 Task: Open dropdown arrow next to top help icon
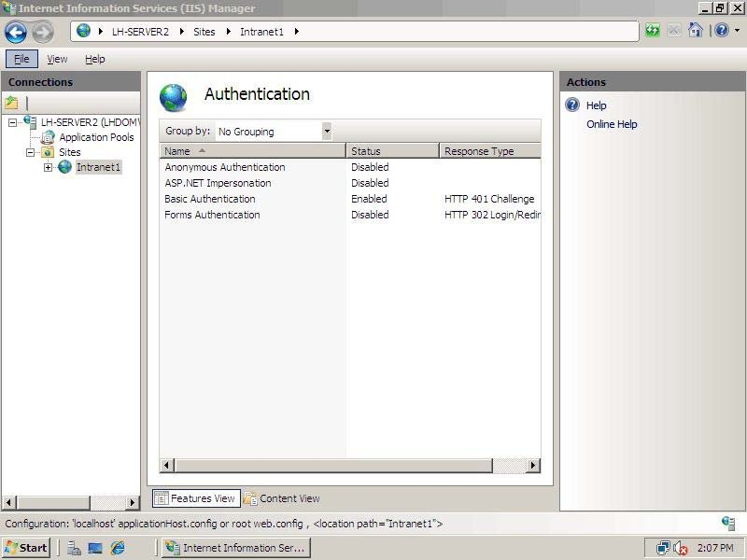(737, 31)
